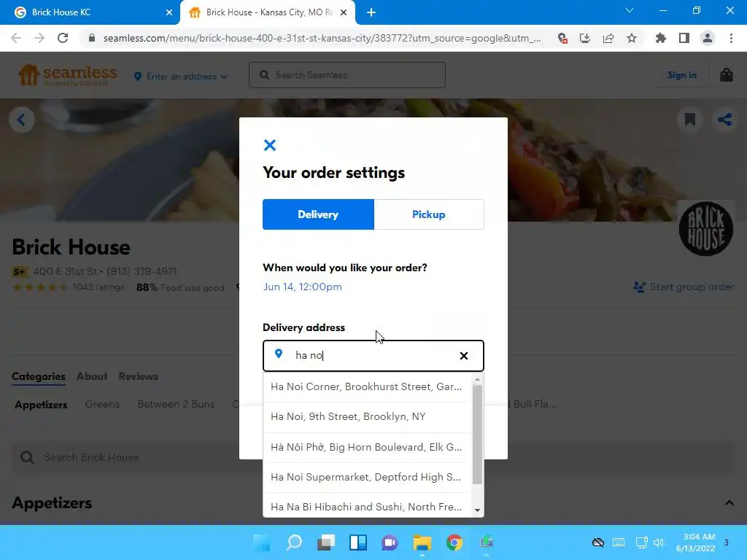Screen dimensions: 747x560
Task: Clear the delivery address text
Action: [463, 356]
